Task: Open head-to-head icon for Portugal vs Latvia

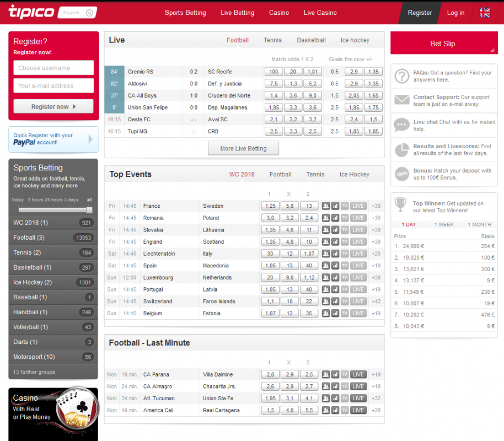Action: coord(325,289)
